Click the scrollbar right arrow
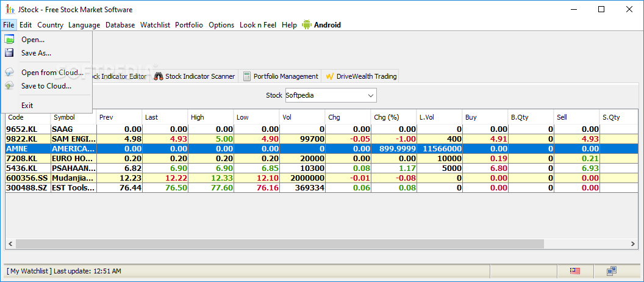The image size is (644, 282). [x=633, y=244]
